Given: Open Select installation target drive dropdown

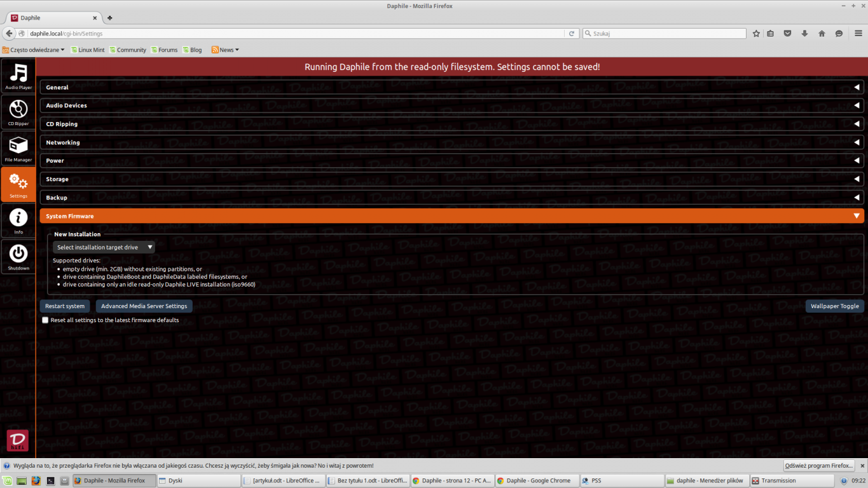Looking at the screenshot, I should pyautogui.click(x=104, y=247).
